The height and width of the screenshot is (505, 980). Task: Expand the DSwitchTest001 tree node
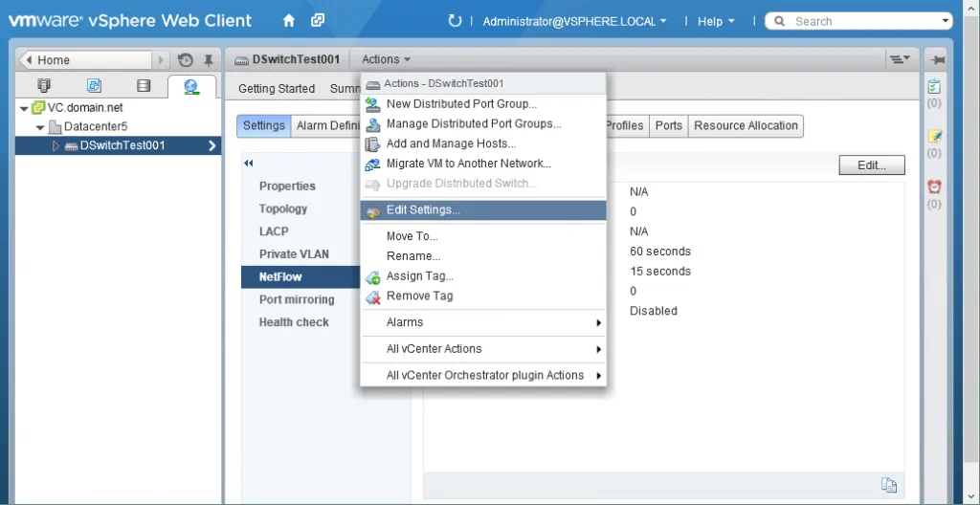[x=56, y=146]
